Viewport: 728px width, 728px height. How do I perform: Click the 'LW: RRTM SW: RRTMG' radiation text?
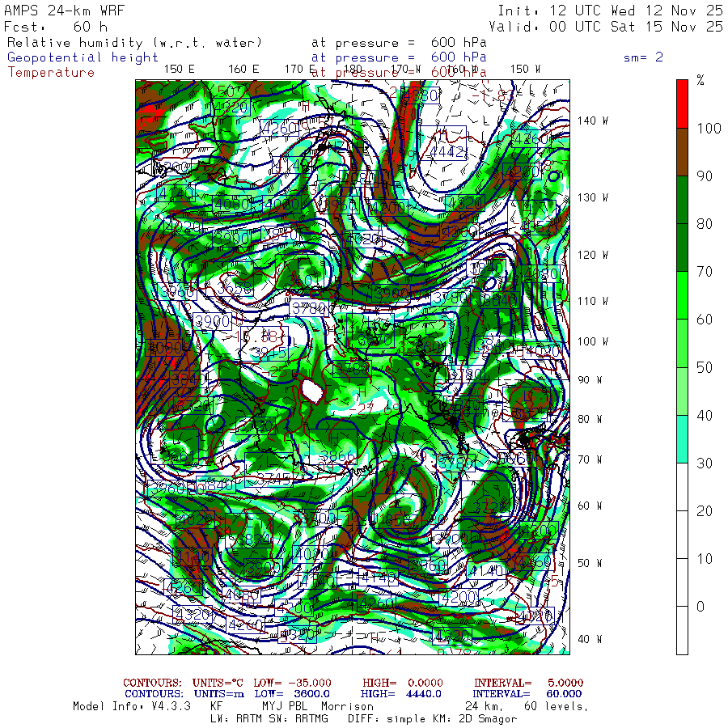click(269, 719)
